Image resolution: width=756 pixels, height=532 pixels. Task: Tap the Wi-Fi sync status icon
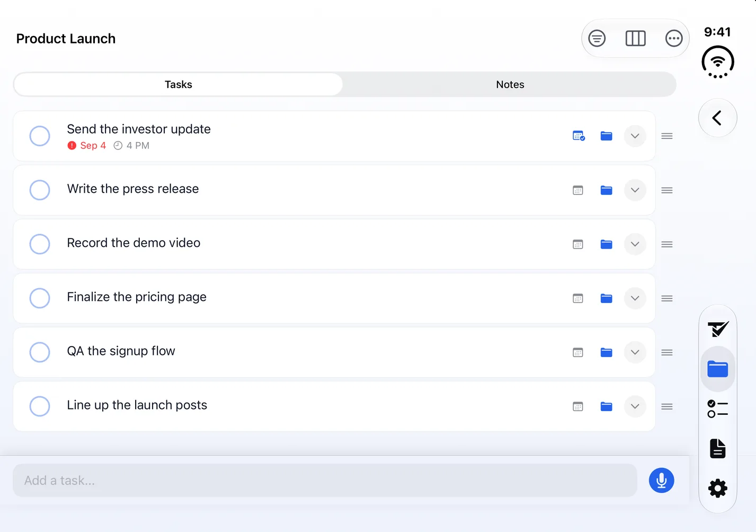718,62
